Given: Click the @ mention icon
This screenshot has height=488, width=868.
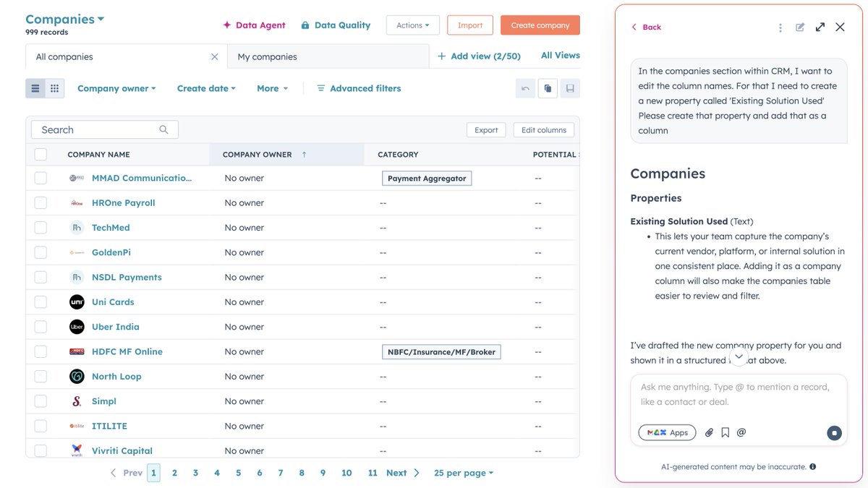Looking at the screenshot, I should click(741, 432).
